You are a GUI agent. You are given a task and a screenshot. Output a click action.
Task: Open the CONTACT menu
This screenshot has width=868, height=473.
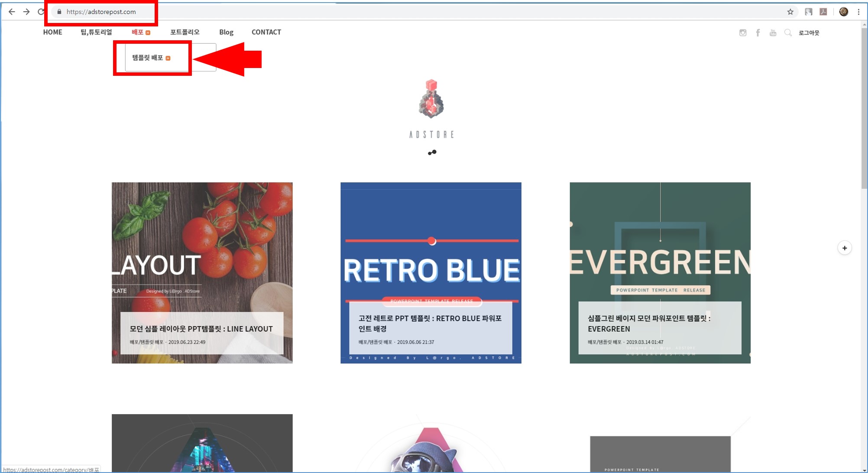tap(266, 32)
